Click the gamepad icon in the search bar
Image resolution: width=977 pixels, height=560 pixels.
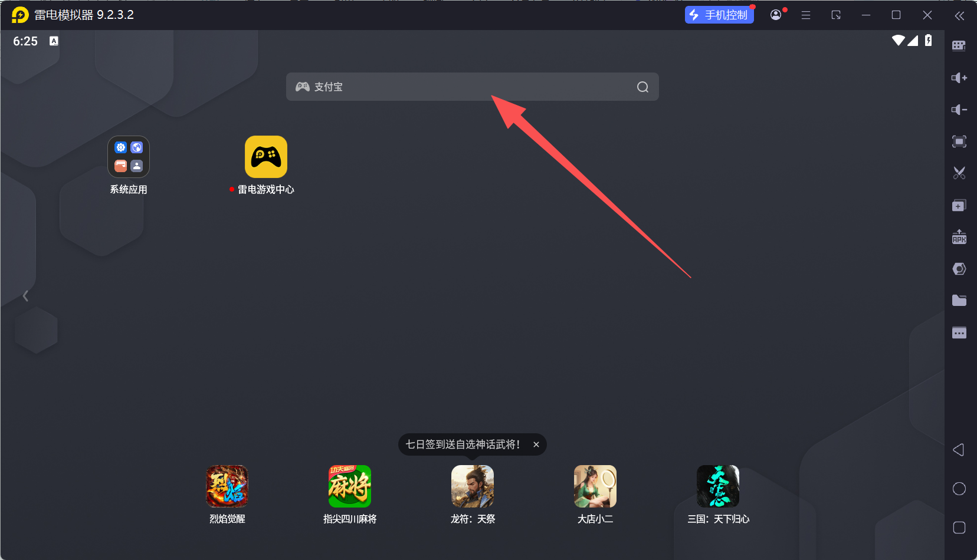[x=303, y=87]
